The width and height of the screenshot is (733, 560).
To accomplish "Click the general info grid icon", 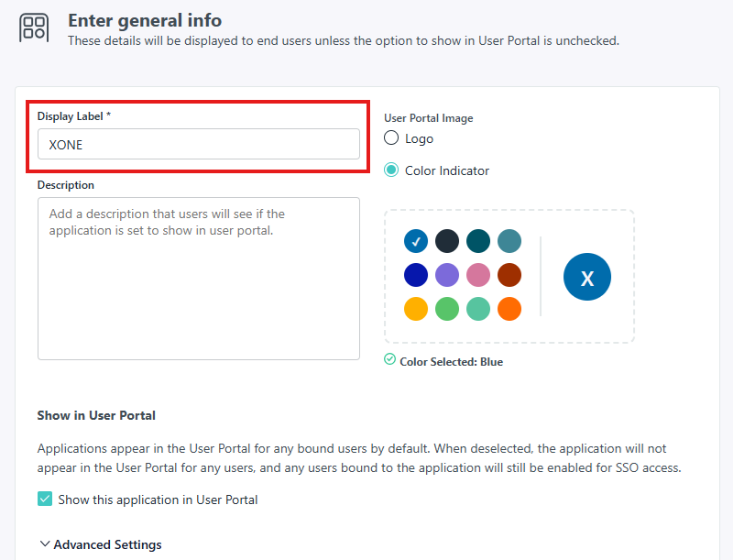I will (x=34, y=27).
